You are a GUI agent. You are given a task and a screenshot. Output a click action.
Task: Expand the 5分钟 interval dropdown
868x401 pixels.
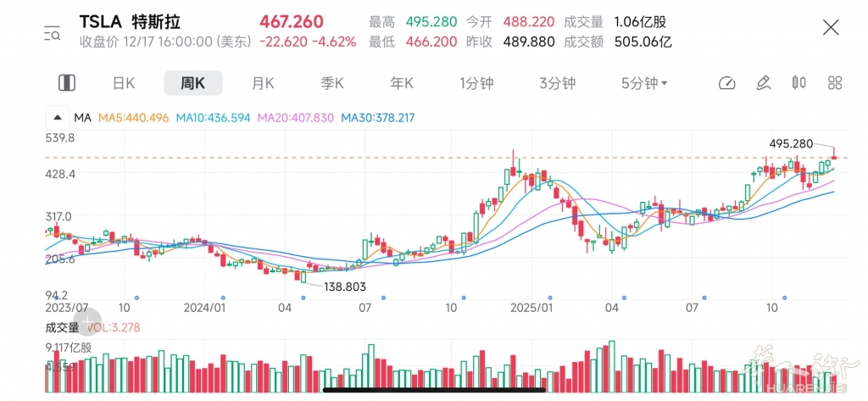coord(644,83)
